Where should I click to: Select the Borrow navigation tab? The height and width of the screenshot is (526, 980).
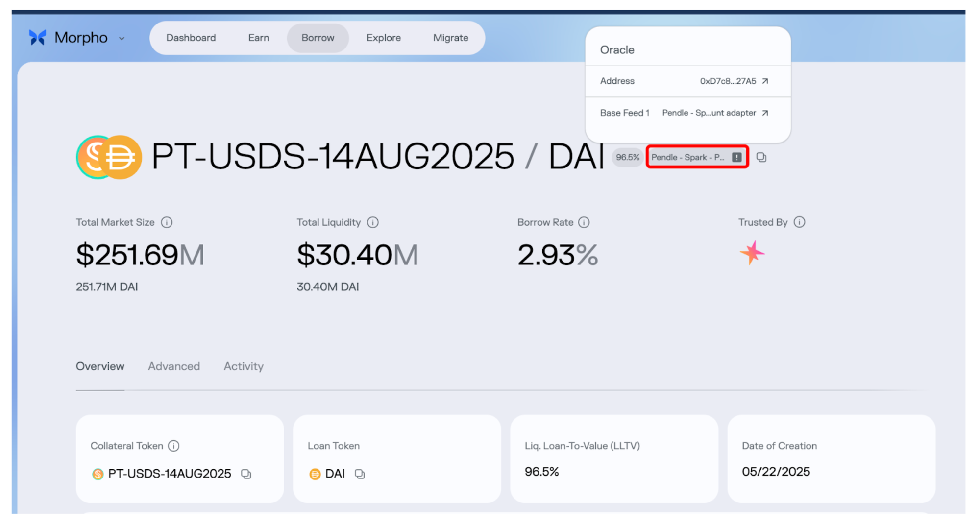pos(318,38)
